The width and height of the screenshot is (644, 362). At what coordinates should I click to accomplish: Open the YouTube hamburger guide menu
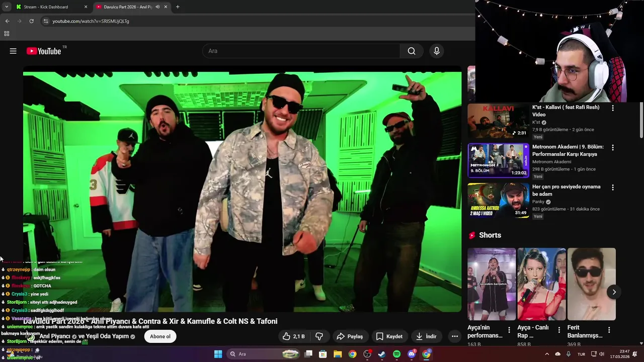click(13, 51)
